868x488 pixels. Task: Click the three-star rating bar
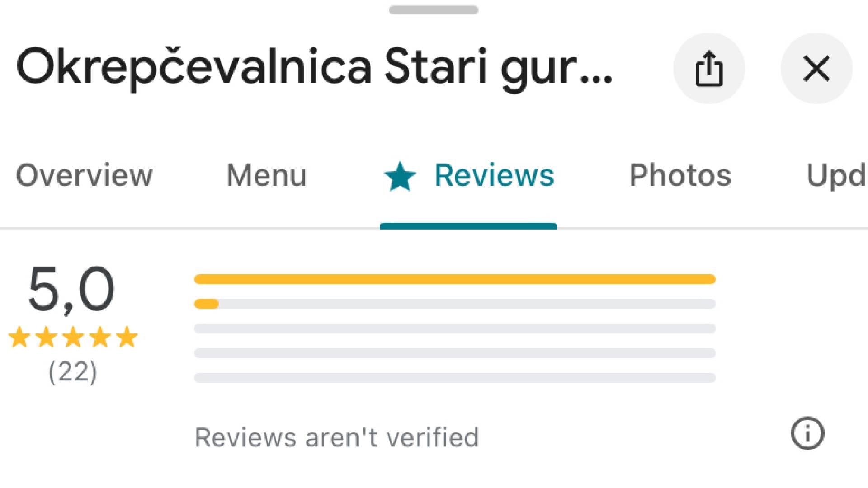point(455,328)
